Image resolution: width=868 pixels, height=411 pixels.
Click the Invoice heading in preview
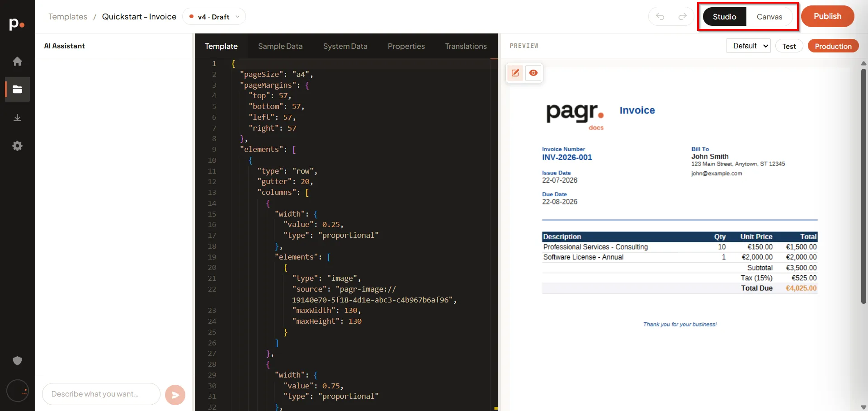637,110
